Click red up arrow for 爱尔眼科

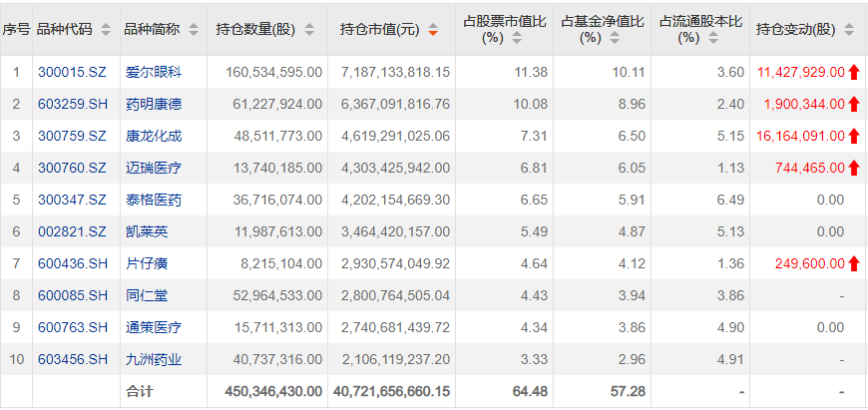(x=854, y=72)
